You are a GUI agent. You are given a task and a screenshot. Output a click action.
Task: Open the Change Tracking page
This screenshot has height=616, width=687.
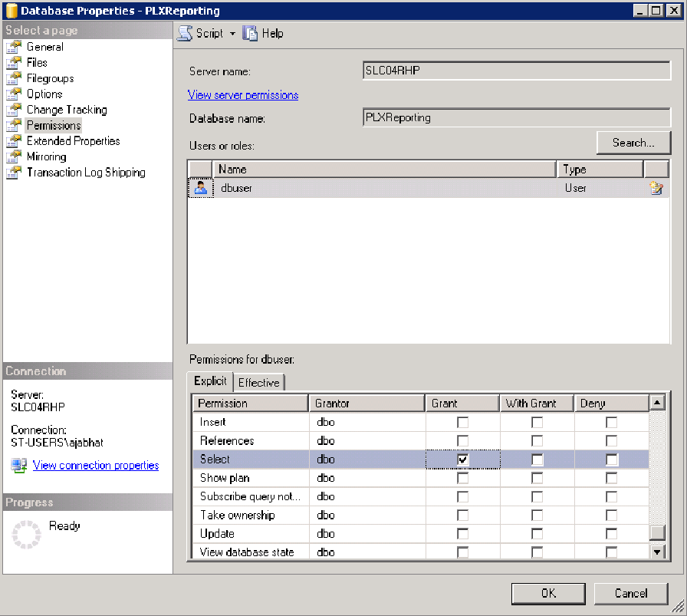coord(67,110)
